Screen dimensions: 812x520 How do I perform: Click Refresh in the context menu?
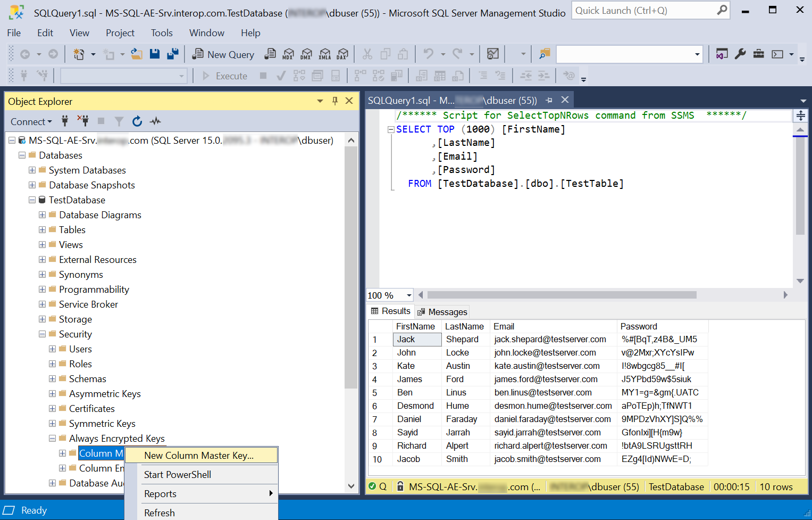201,513
